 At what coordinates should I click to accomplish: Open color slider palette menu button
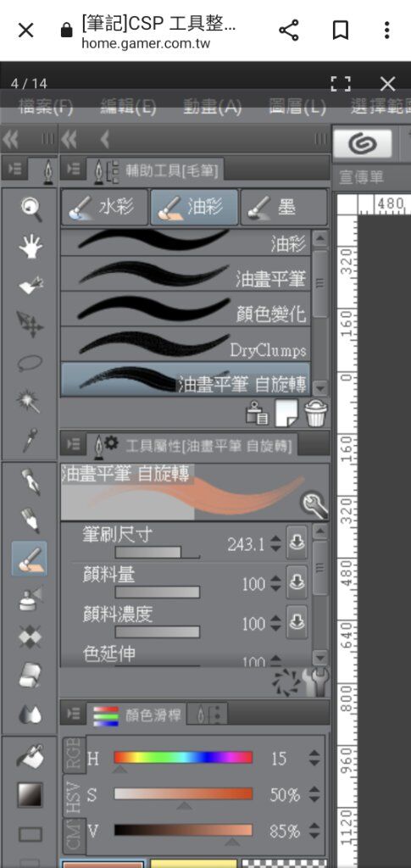point(73,715)
